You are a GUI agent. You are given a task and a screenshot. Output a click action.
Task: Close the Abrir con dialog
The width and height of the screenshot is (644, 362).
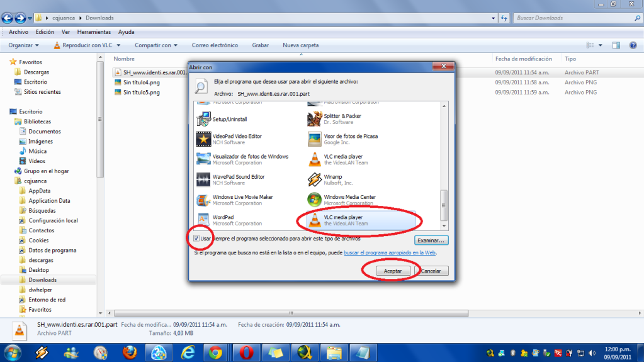[x=444, y=66]
